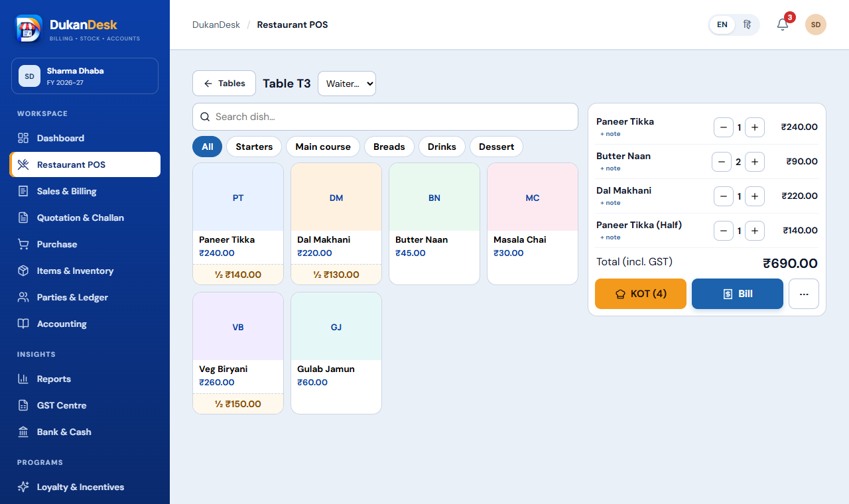Click the DukanDesk breadcrumb link
The image size is (849, 504).
[216, 25]
